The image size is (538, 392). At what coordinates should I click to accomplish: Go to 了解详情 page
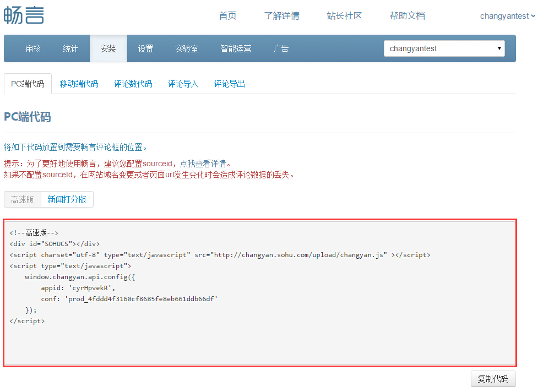tap(282, 16)
